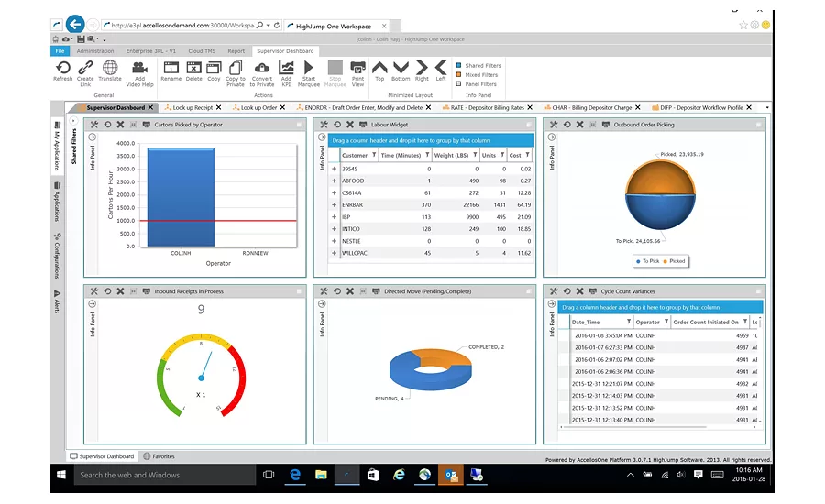Switch to the Cloud TMS ribbon tab

(x=202, y=51)
